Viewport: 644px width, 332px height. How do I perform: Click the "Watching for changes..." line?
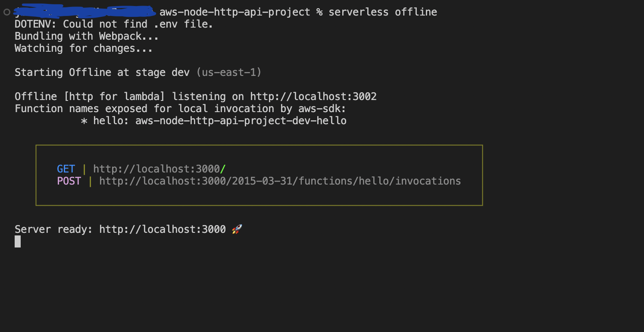coord(84,48)
